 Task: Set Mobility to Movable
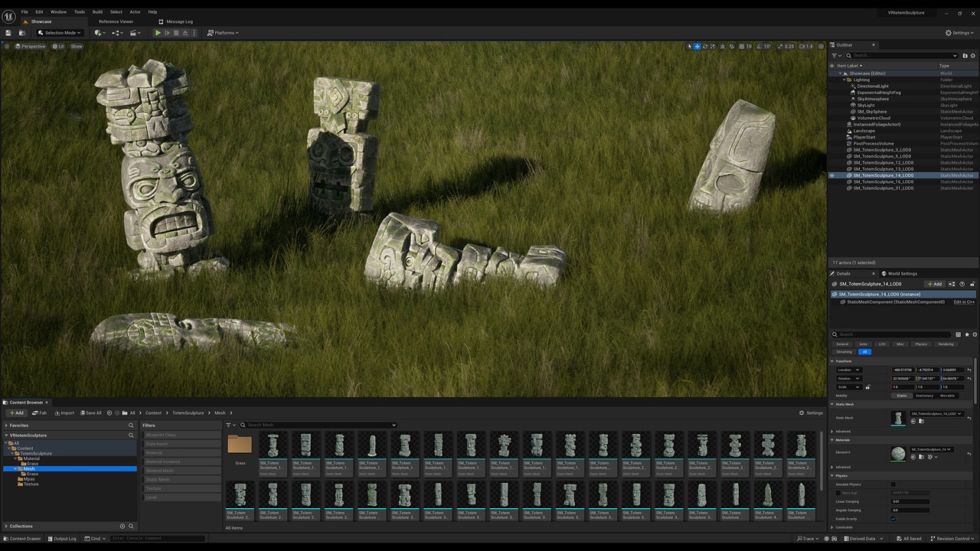click(947, 396)
